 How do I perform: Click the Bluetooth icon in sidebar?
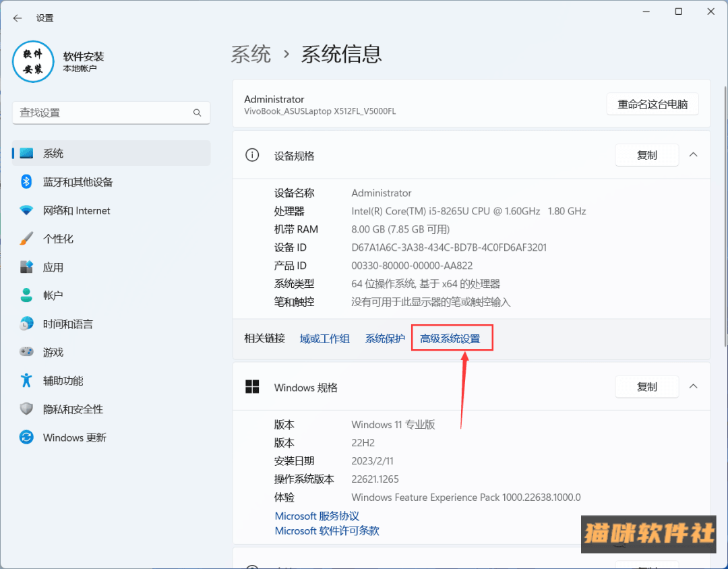pos(26,181)
